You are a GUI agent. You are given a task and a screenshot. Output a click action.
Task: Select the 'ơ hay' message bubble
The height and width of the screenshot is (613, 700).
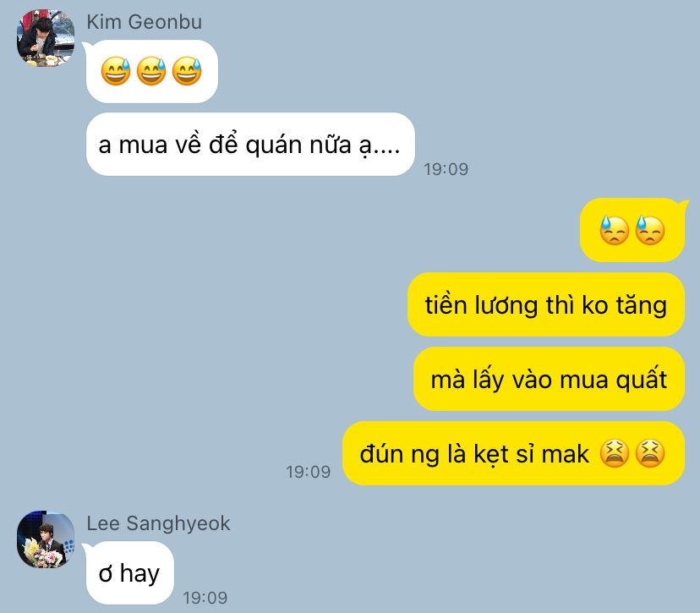tap(129, 572)
